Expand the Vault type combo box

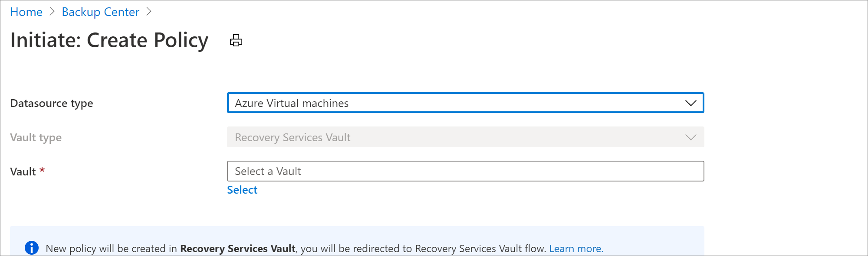(x=465, y=137)
